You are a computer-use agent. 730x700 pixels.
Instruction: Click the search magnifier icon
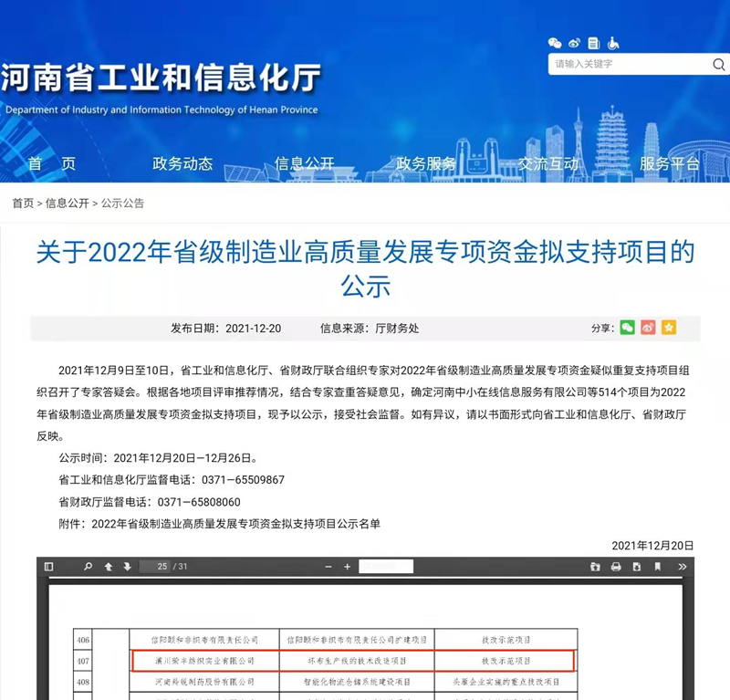click(719, 64)
